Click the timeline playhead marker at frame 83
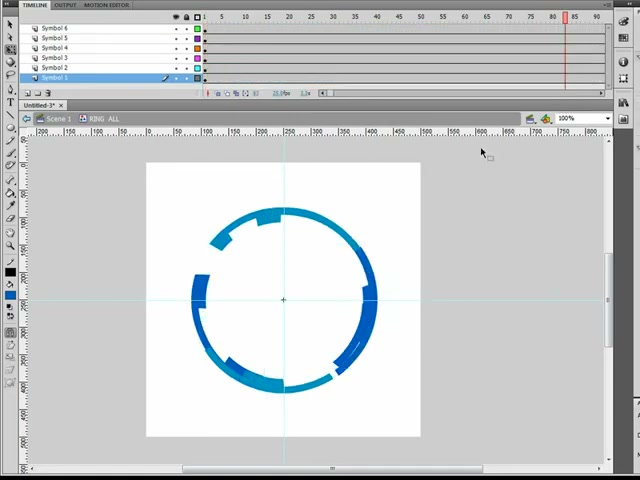Image resolution: width=640 pixels, height=480 pixels. coord(565,17)
